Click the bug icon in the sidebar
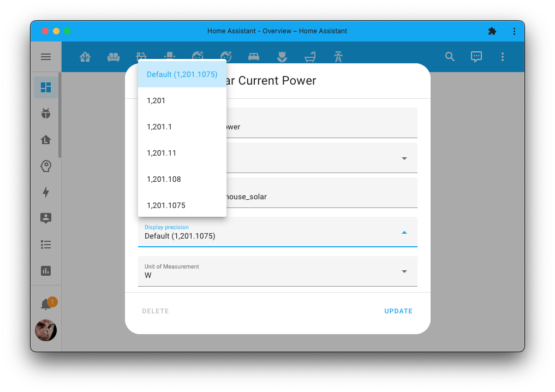Viewport: 555px width, 392px height. (x=46, y=113)
